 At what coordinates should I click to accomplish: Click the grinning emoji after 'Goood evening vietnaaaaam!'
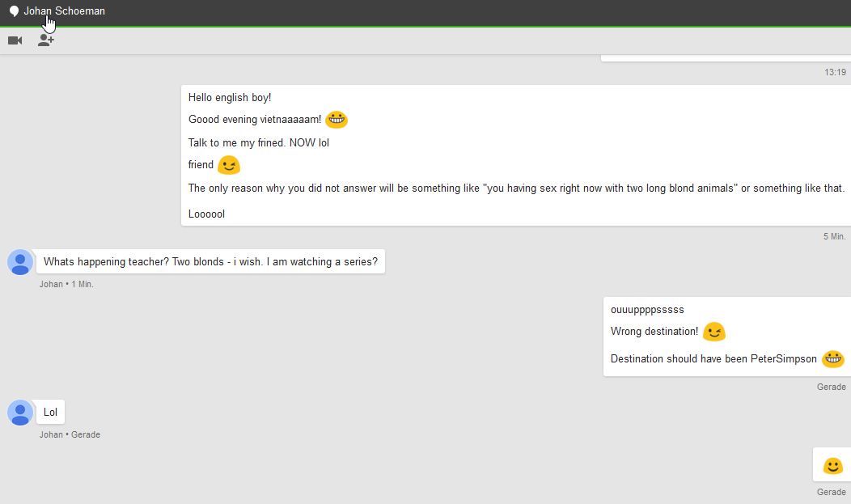pos(337,120)
